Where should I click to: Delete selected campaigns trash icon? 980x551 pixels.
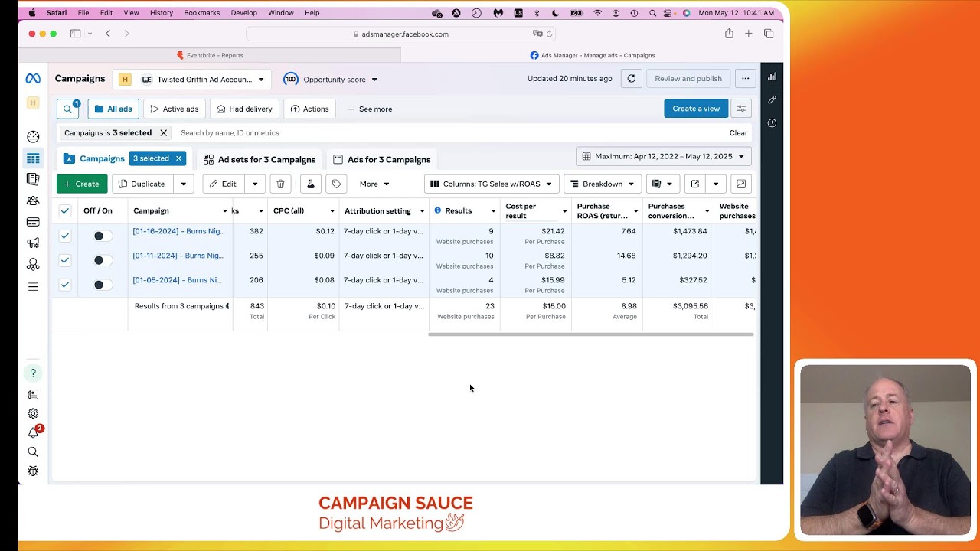[280, 184]
